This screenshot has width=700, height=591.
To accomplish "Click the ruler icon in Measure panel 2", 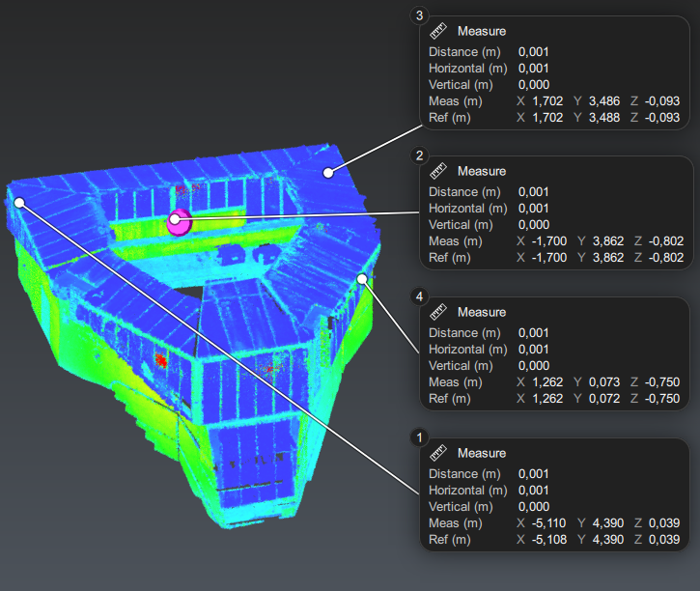I will click(437, 171).
